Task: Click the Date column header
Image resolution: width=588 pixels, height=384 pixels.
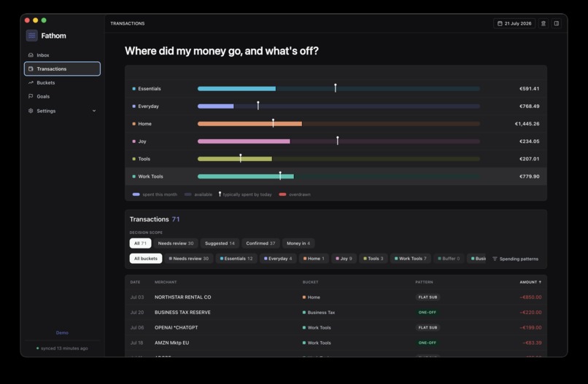Action: pos(135,282)
